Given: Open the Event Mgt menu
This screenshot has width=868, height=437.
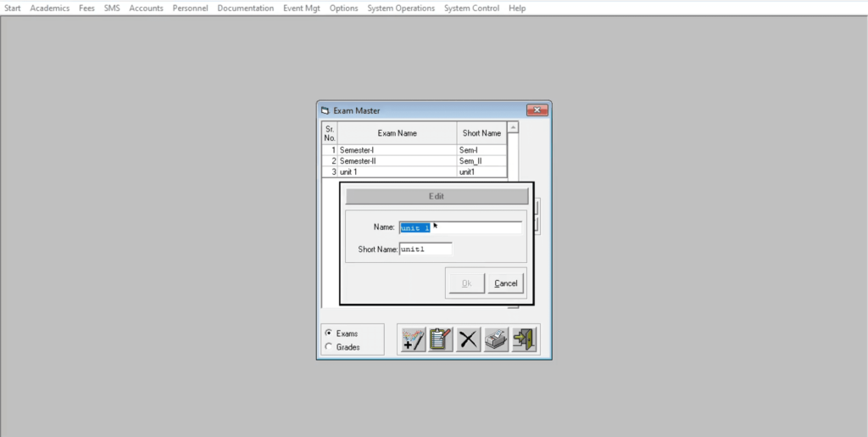Looking at the screenshot, I should pos(301,8).
